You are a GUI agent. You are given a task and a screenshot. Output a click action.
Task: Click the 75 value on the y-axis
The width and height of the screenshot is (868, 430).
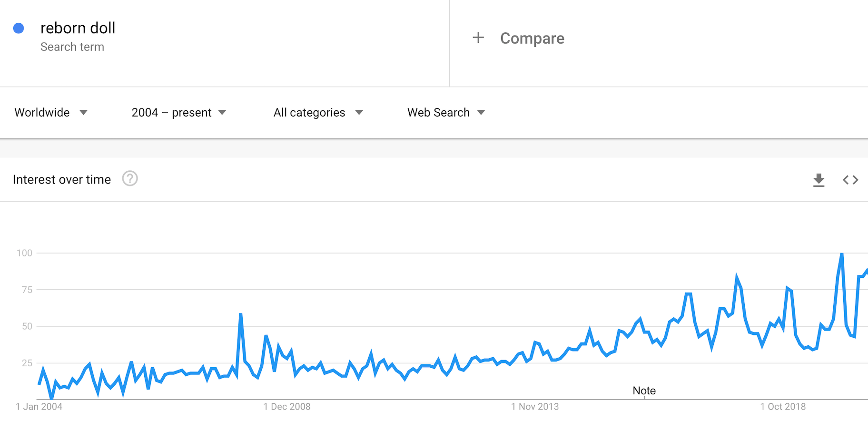coord(27,290)
